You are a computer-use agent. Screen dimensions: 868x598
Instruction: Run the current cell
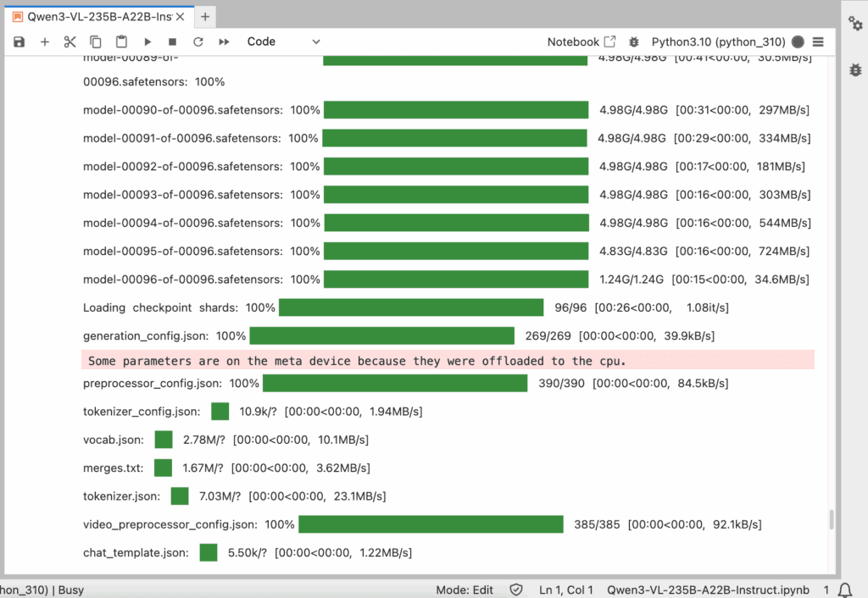pyautogui.click(x=147, y=42)
